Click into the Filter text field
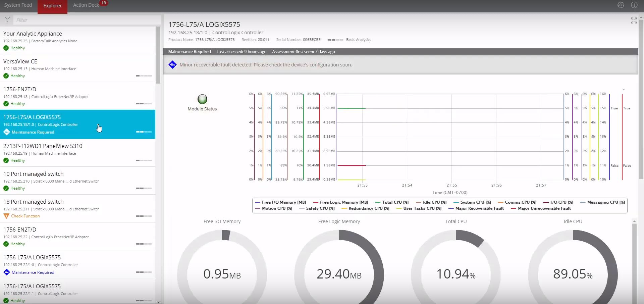 point(87,20)
